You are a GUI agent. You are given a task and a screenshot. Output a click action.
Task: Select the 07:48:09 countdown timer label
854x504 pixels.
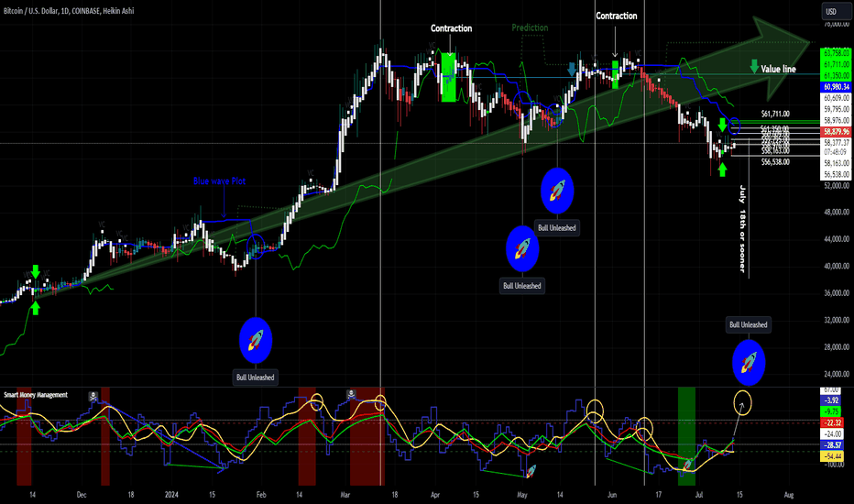pyautogui.click(x=837, y=152)
